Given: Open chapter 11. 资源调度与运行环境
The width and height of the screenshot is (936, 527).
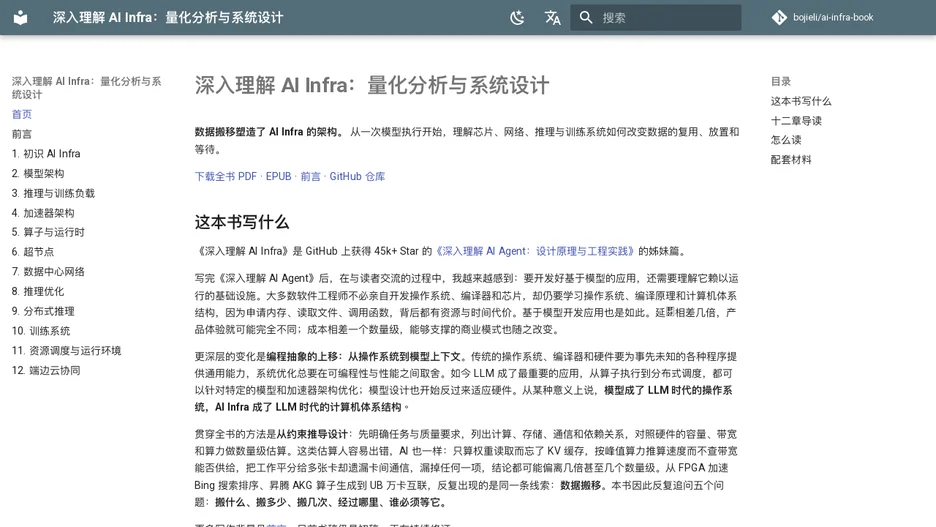Looking at the screenshot, I should (x=66, y=350).
